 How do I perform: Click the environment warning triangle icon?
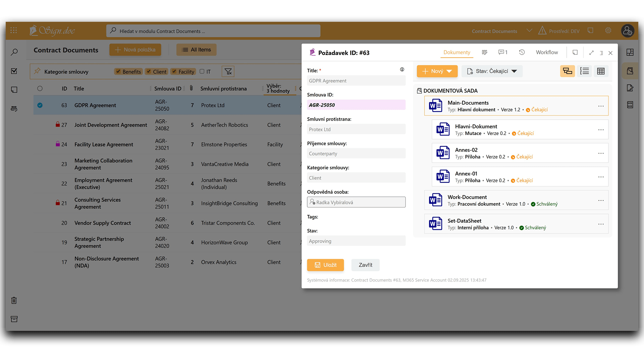pos(542,31)
